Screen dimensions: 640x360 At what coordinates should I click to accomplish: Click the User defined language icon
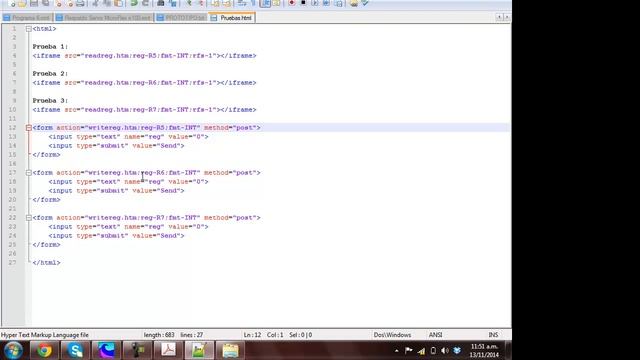(277, 3)
